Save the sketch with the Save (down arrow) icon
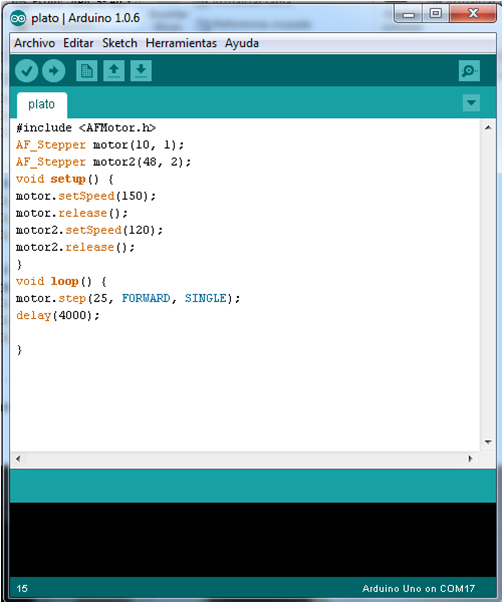 141,71
